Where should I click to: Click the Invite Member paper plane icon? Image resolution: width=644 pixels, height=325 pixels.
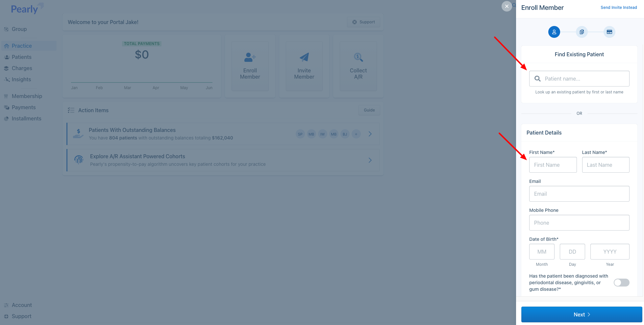point(304,57)
